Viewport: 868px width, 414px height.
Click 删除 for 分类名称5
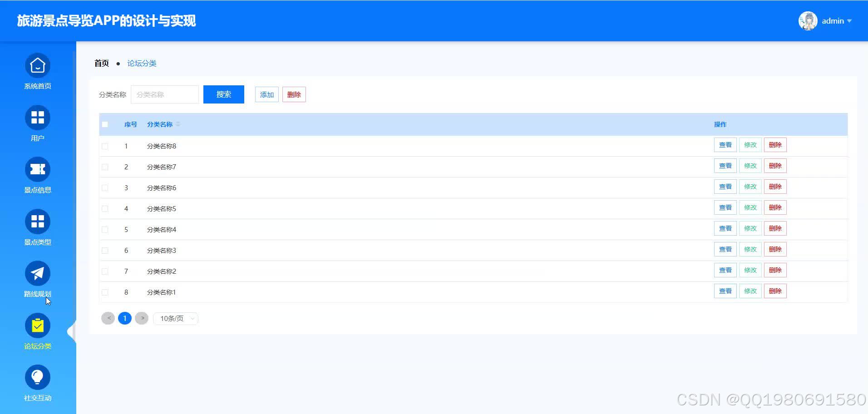click(x=775, y=207)
